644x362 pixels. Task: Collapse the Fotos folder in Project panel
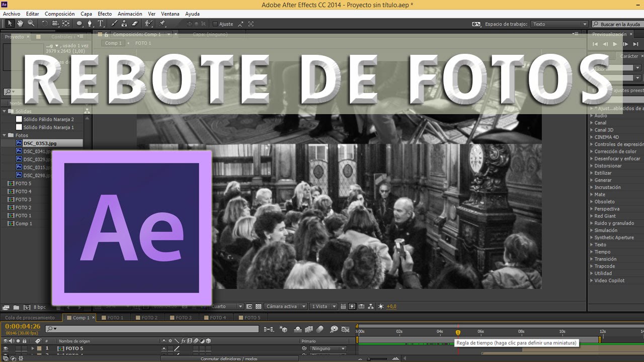[x=5, y=135]
